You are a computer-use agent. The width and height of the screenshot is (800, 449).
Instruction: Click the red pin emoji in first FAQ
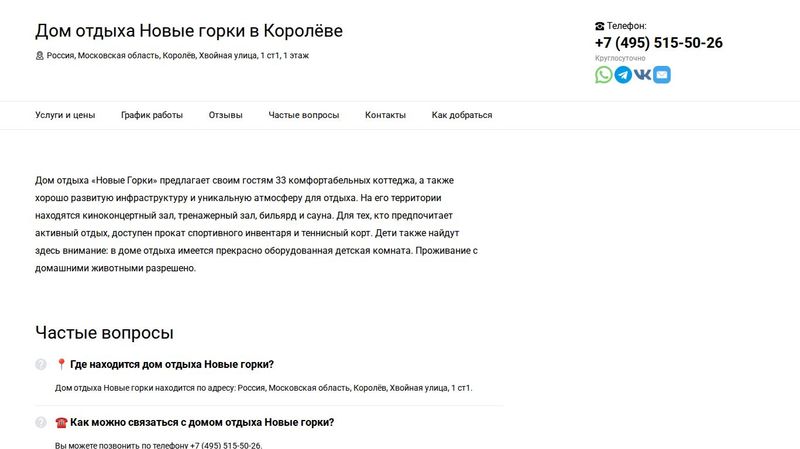pos(61,364)
